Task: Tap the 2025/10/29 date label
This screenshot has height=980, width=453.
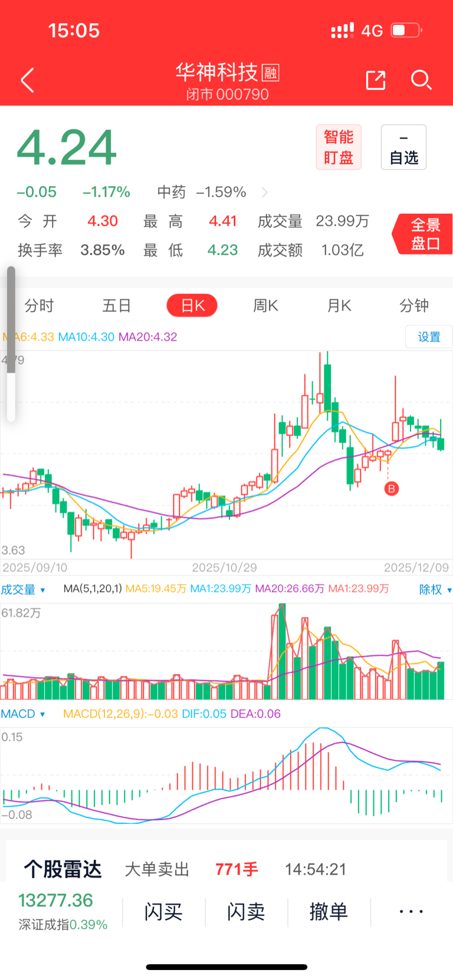Action: pos(225,567)
